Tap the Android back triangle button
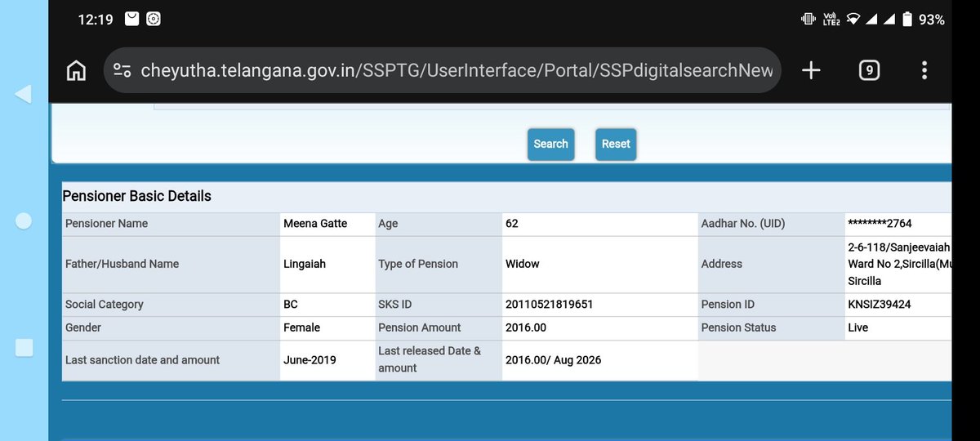The height and width of the screenshot is (441, 980). [23, 94]
